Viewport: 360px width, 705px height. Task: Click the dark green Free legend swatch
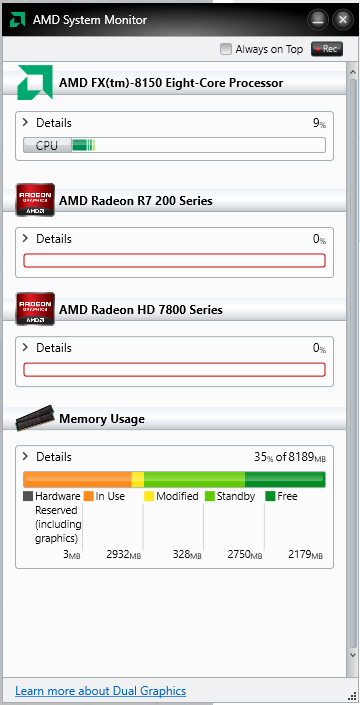270,496
